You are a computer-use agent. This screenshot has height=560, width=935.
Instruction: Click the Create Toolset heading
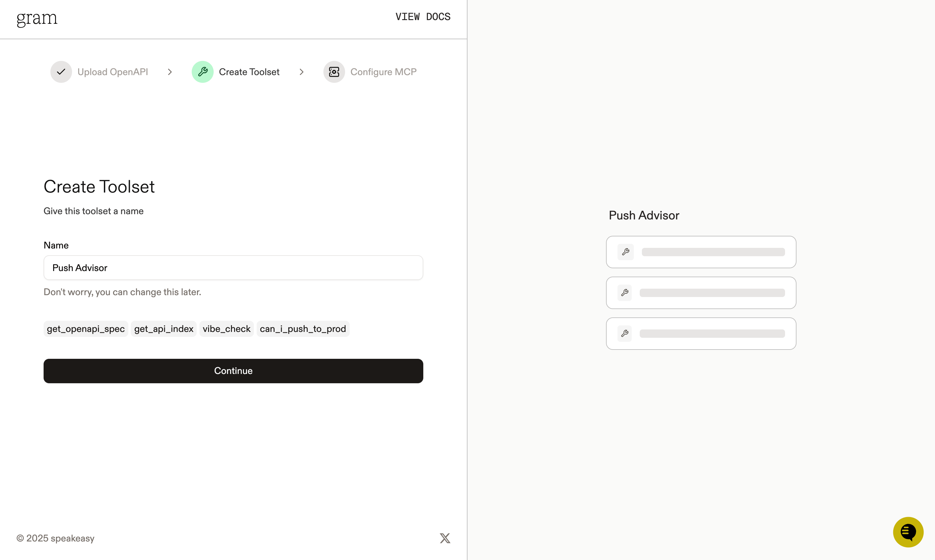coord(99,186)
